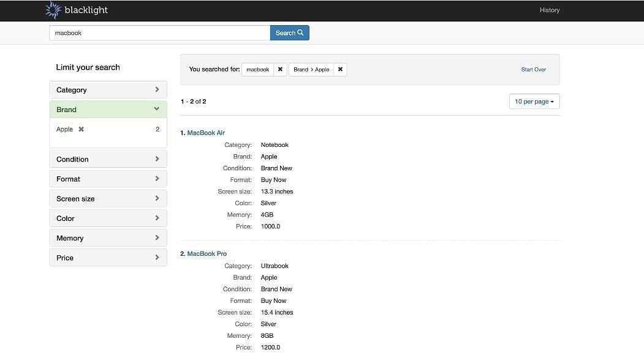Click the Apple facet count '2'

pos(157,129)
